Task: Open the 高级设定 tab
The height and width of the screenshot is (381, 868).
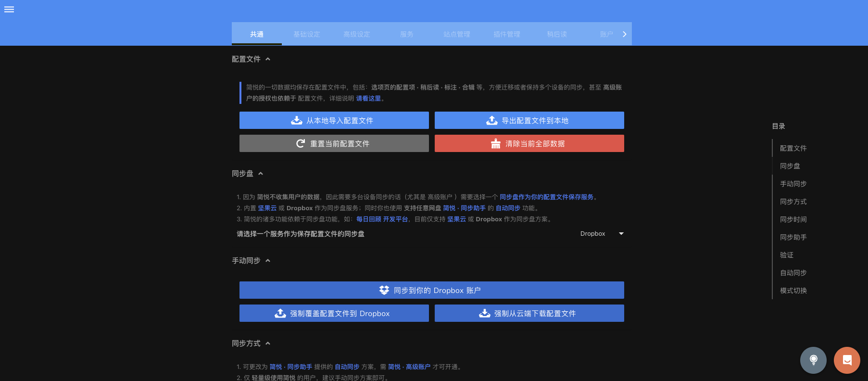Action: pyautogui.click(x=357, y=34)
